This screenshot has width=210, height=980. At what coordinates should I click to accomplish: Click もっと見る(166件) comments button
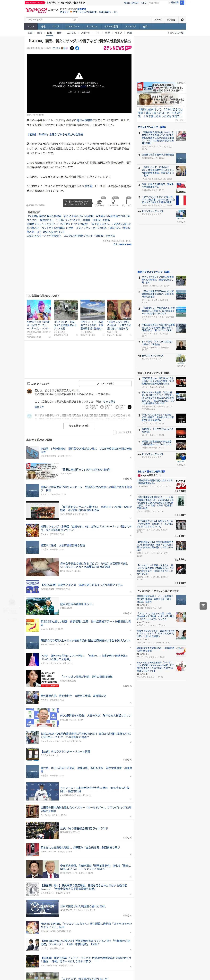click(79, 426)
